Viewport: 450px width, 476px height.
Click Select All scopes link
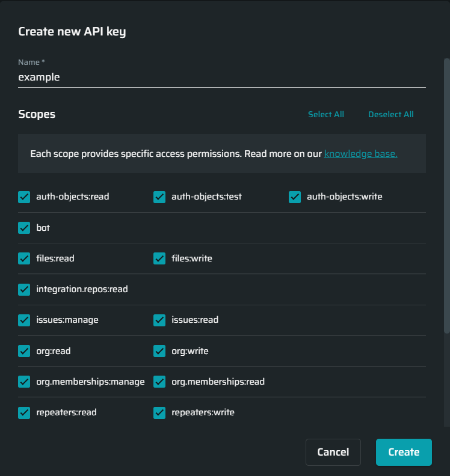pos(326,114)
